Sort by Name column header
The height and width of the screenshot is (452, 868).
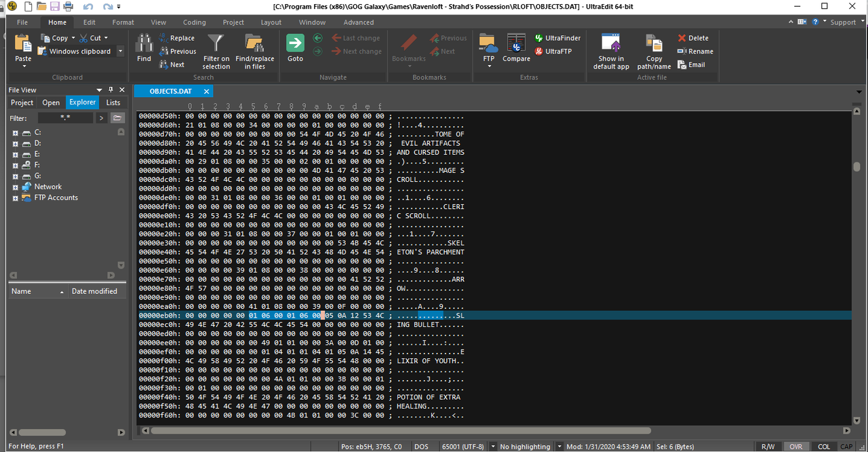tap(37, 291)
